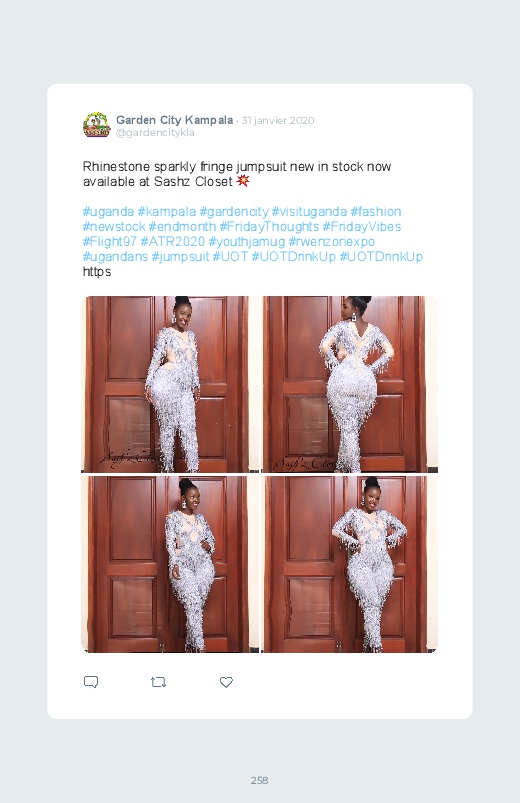Click the retweet arrows icon

pos(158,682)
